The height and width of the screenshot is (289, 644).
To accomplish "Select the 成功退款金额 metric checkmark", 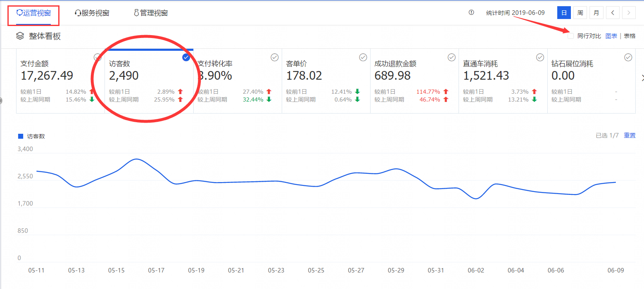I will (452, 57).
